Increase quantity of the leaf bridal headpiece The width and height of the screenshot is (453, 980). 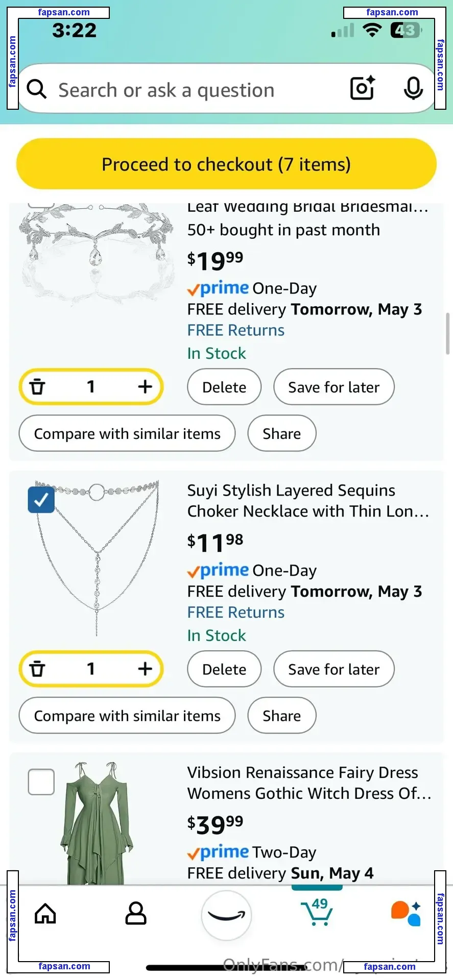click(145, 386)
